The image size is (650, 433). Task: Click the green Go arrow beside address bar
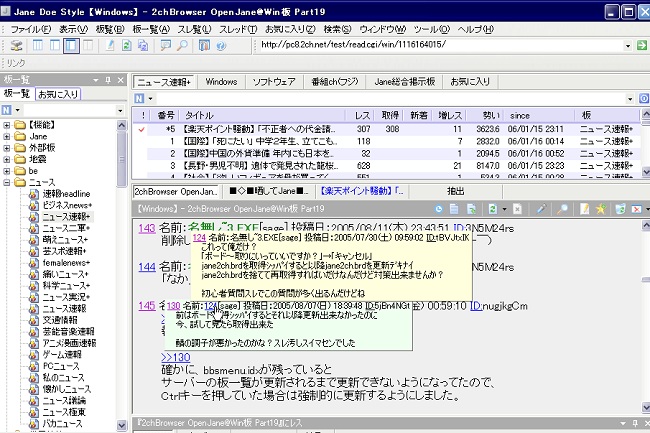[642, 45]
